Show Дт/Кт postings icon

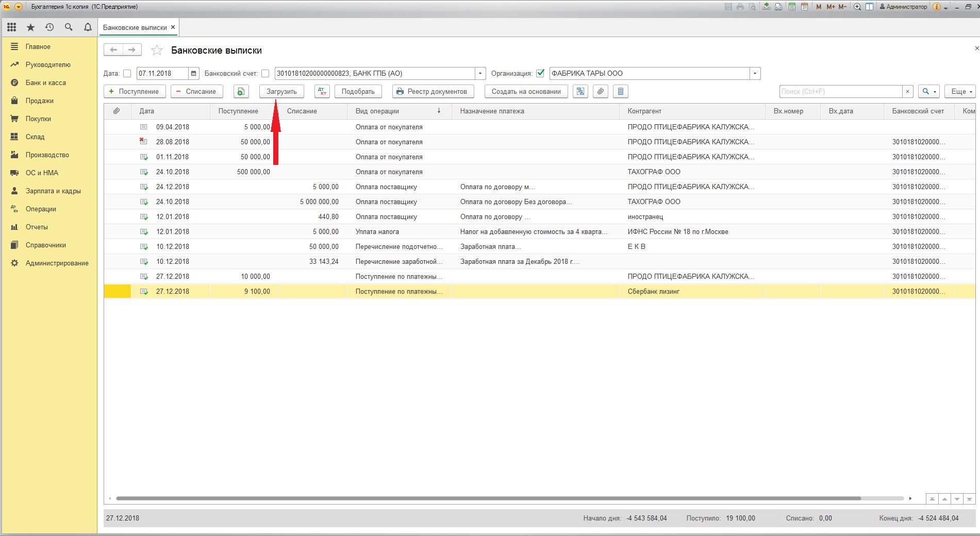tap(322, 92)
